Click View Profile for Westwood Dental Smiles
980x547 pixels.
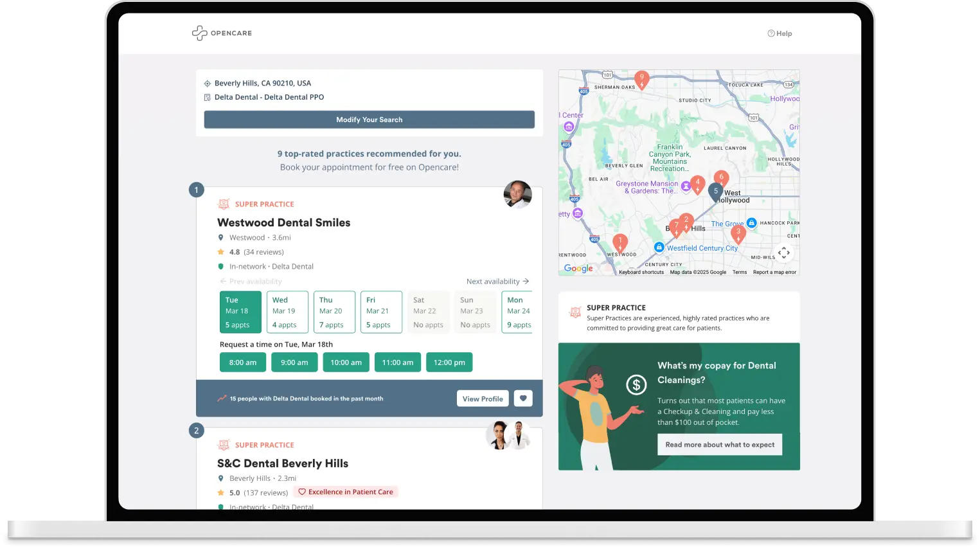click(483, 399)
